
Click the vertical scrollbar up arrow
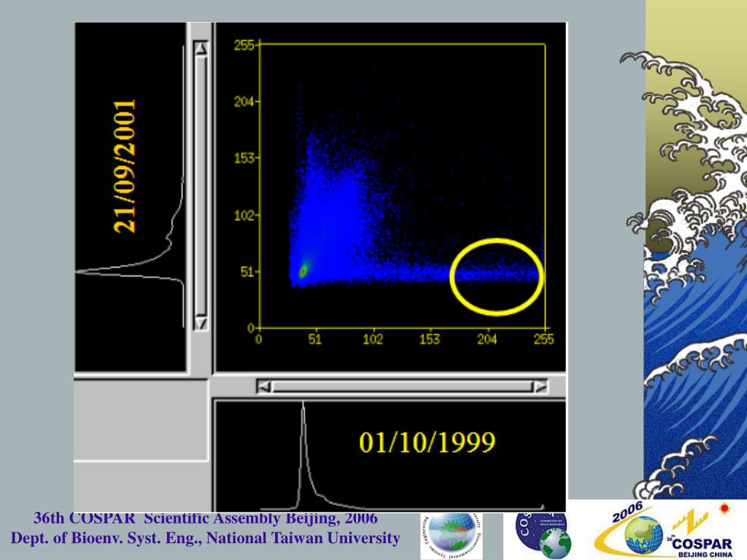pyautogui.click(x=201, y=49)
